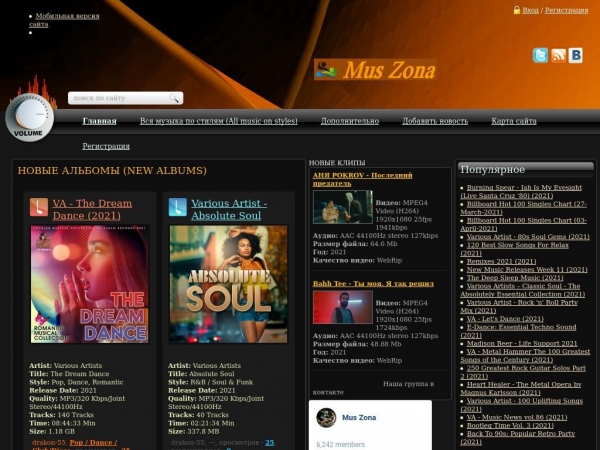Open Back To 90s: Popular Retro Party
600x450 pixels.
click(x=518, y=438)
